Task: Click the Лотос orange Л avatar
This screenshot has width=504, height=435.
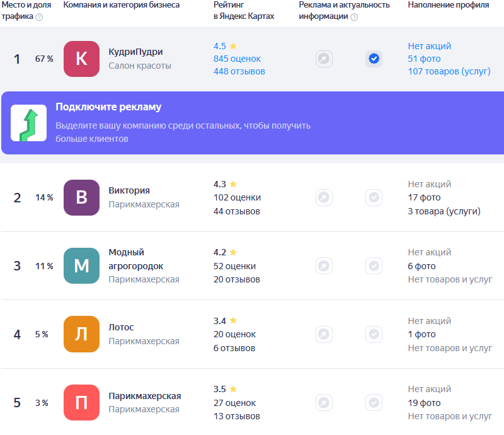Action: 81,334
